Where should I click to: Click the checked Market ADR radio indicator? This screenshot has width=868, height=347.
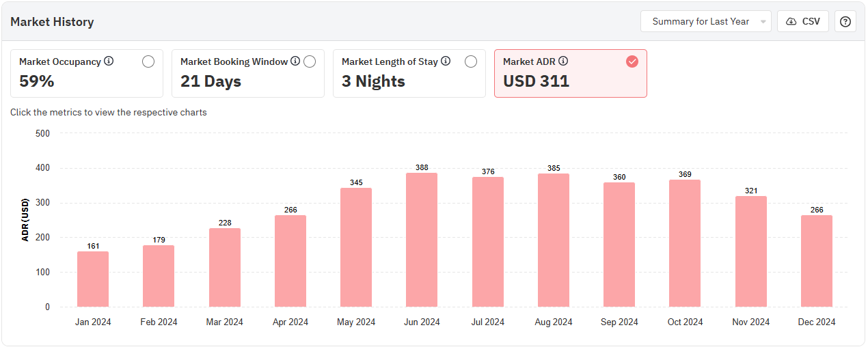pyautogui.click(x=632, y=61)
